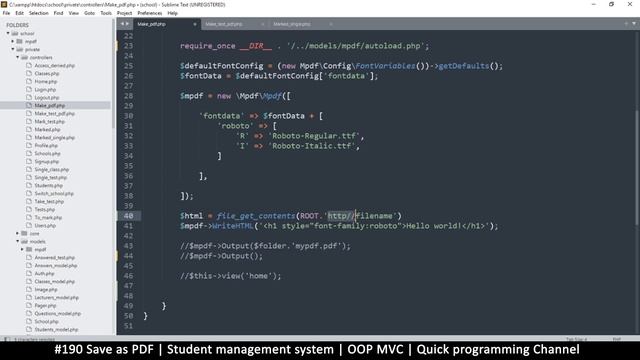
Task: Open Classes_model.php in sidebar
Action: tap(54, 282)
